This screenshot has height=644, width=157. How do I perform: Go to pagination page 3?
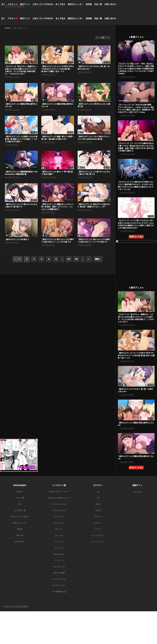(41, 259)
